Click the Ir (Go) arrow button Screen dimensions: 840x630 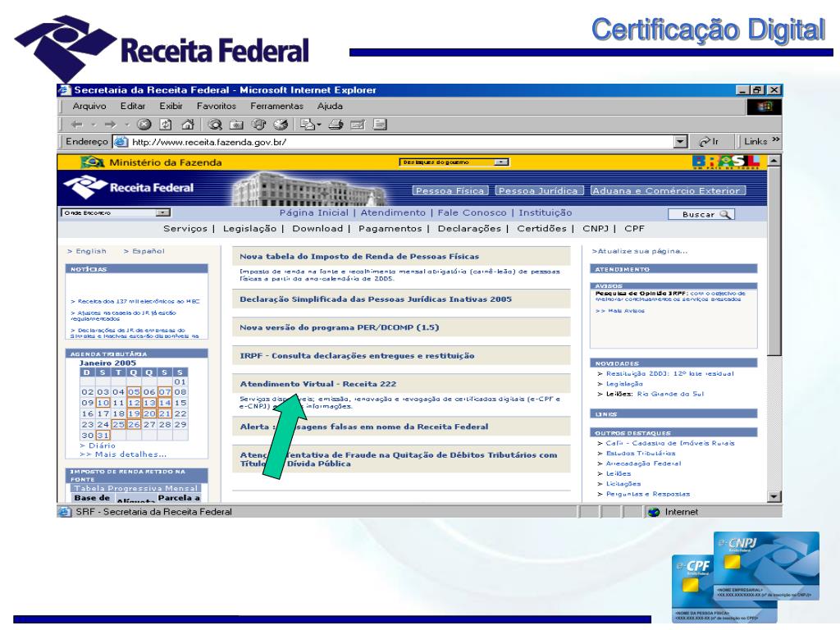coord(708,142)
